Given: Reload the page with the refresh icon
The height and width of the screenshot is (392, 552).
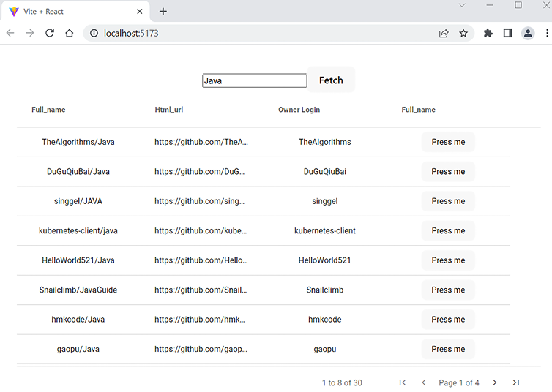Looking at the screenshot, I should (50, 33).
